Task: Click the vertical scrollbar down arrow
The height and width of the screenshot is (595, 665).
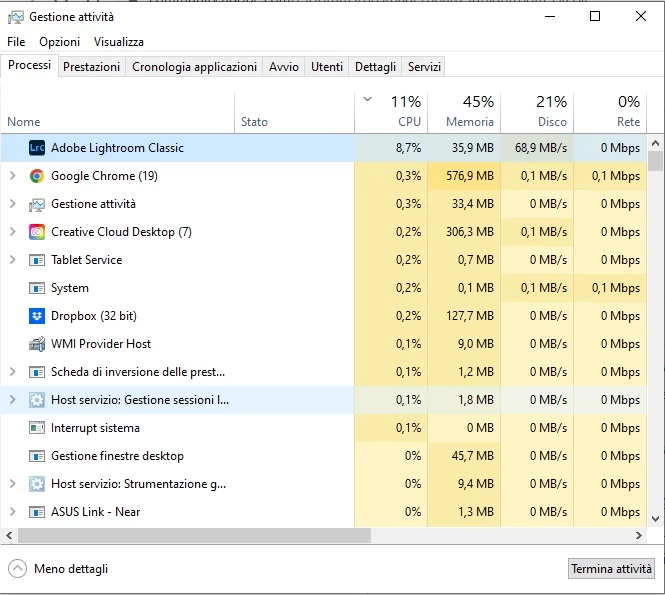Action: click(x=656, y=519)
